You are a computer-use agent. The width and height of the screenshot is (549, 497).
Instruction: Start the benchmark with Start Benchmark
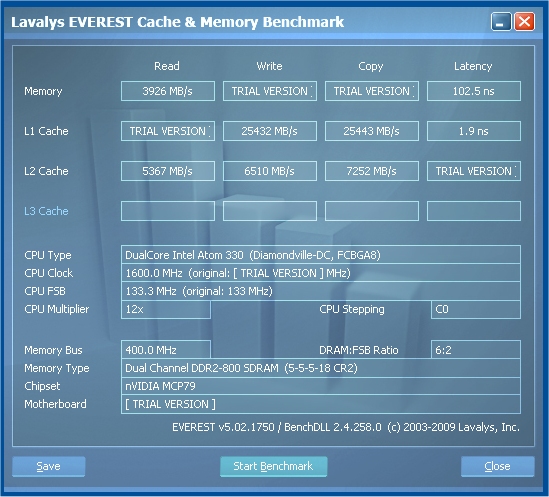point(273,466)
